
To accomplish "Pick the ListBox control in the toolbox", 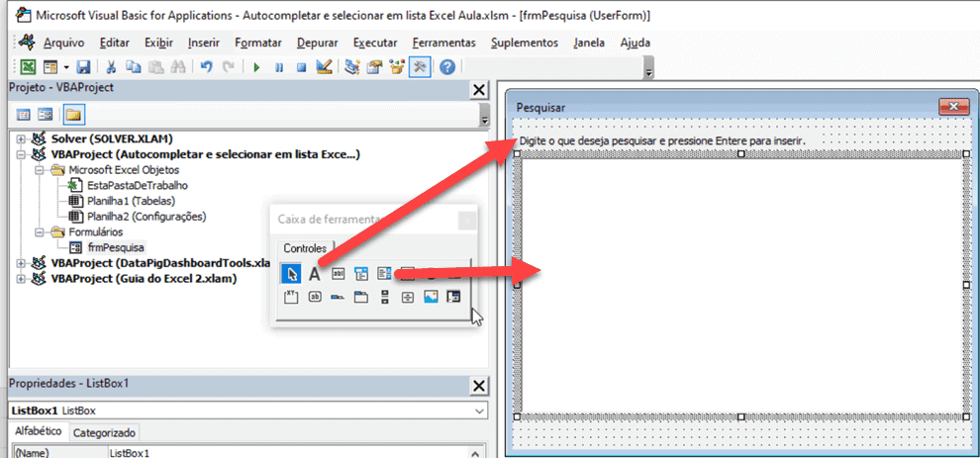I will [384, 274].
